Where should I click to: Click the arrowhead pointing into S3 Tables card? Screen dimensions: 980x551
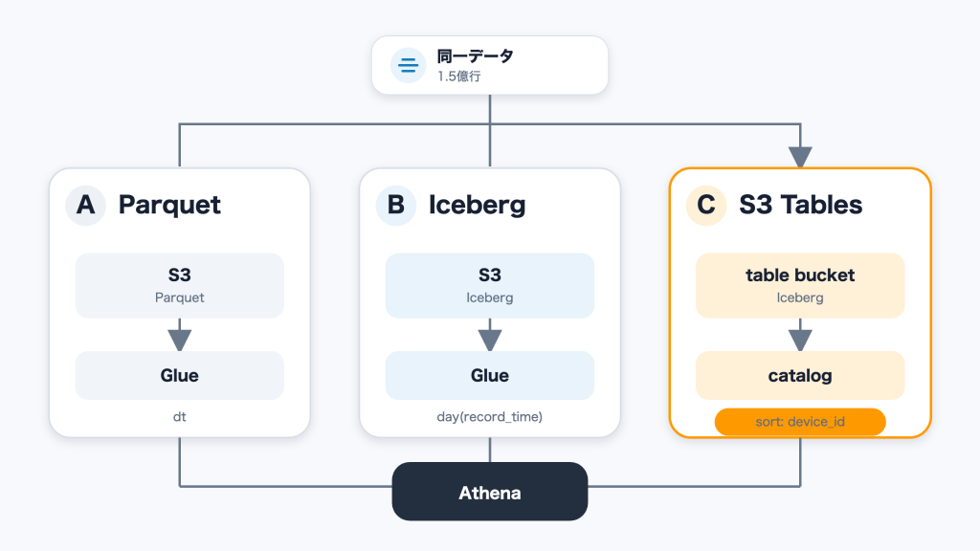(800, 157)
